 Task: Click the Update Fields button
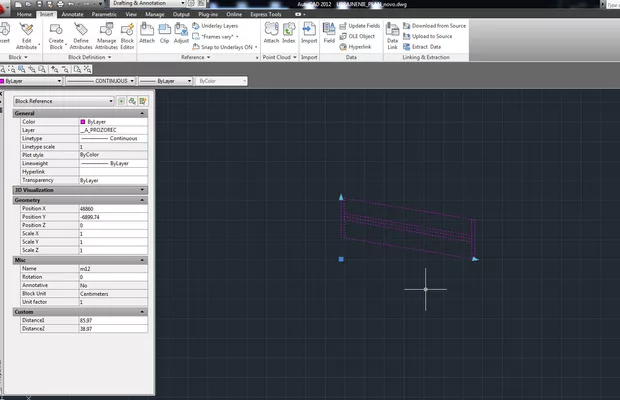(365, 24)
